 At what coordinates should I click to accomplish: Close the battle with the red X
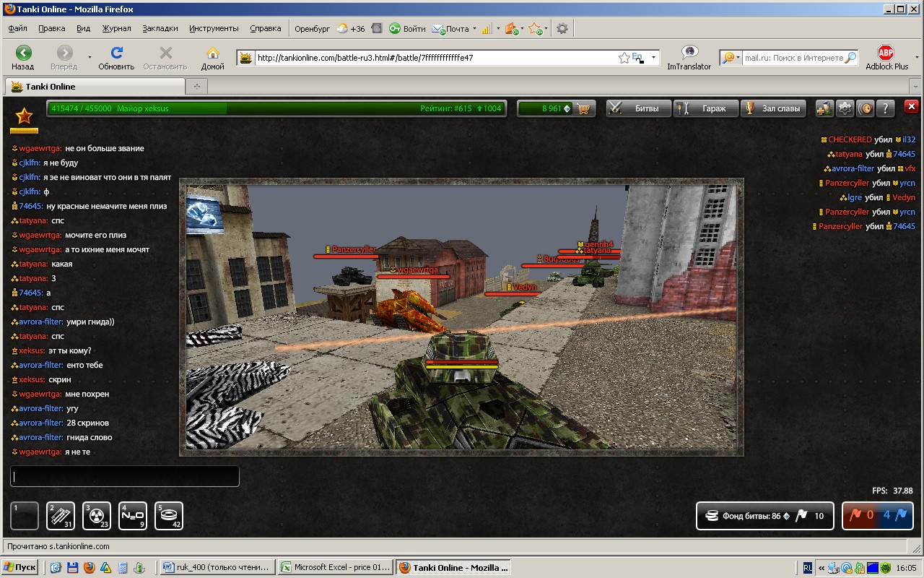coord(911,106)
